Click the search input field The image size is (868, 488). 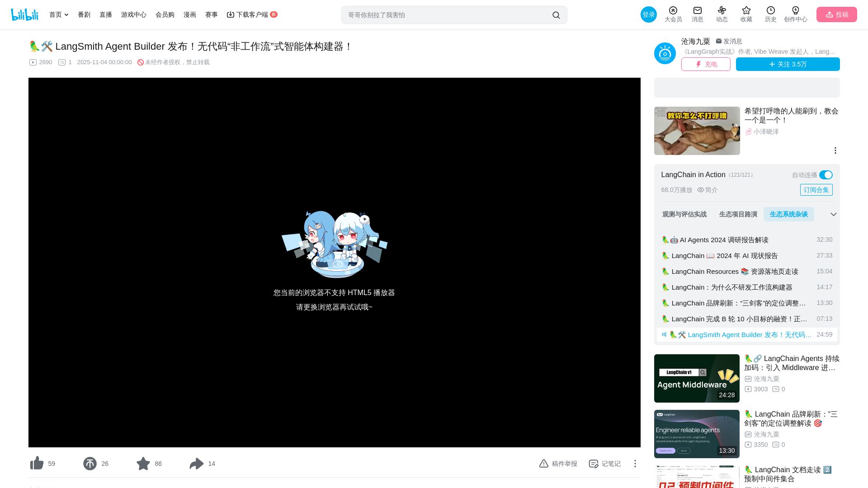pos(448,15)
